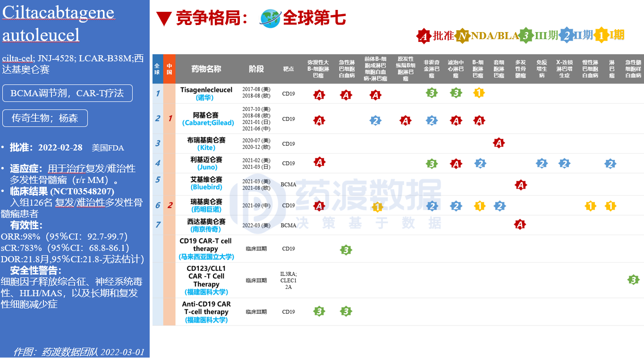Select the 药物名称 column header
Screen dimensions: 644x358
[206, 69]
